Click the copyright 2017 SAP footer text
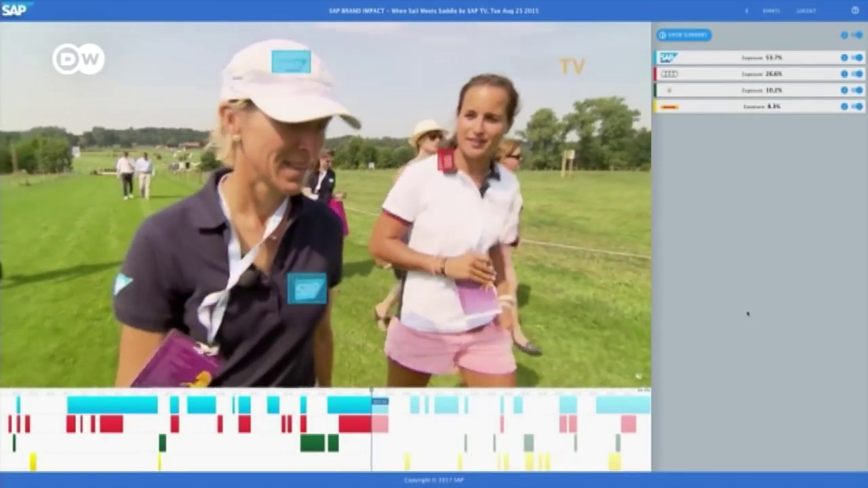868x488 pixels. (x=434, y=480)
